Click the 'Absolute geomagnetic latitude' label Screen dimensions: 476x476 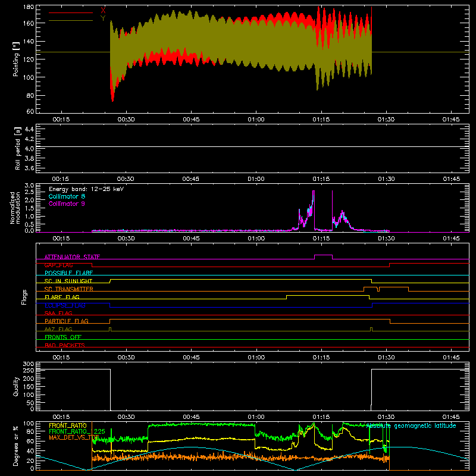click(x=411, y=426)
